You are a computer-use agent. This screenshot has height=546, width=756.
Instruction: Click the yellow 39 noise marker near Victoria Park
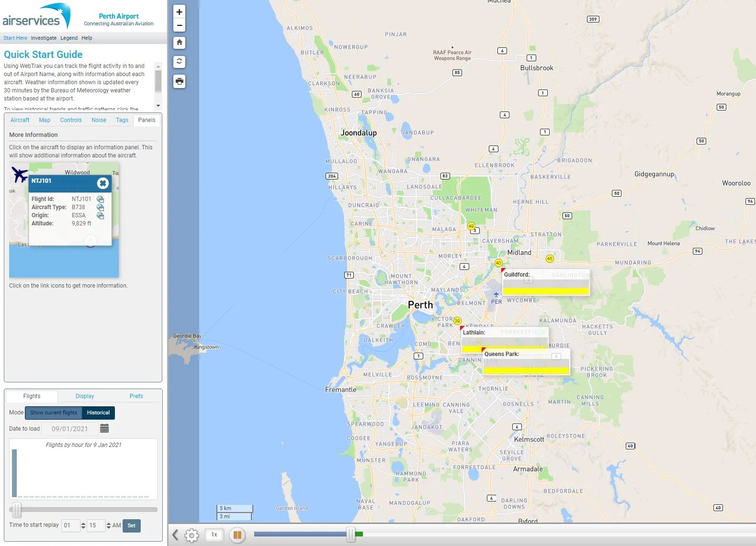(x=457, y=321)
